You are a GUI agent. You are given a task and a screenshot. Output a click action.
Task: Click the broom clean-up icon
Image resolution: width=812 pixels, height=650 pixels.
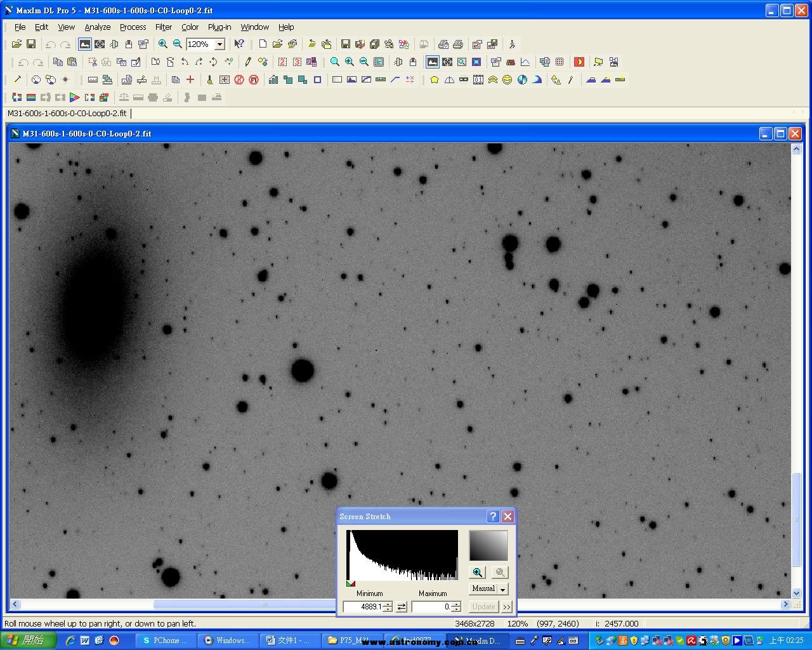click(209, 79)
